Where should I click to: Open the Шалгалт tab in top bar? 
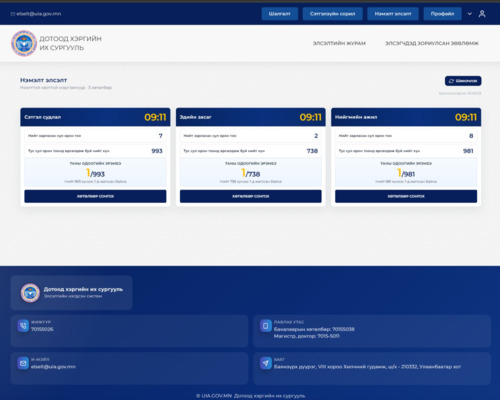(x=279, y=14)
